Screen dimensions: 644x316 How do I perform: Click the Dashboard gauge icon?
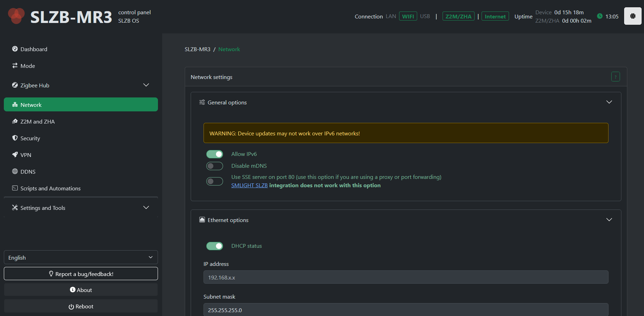(15, 49)
